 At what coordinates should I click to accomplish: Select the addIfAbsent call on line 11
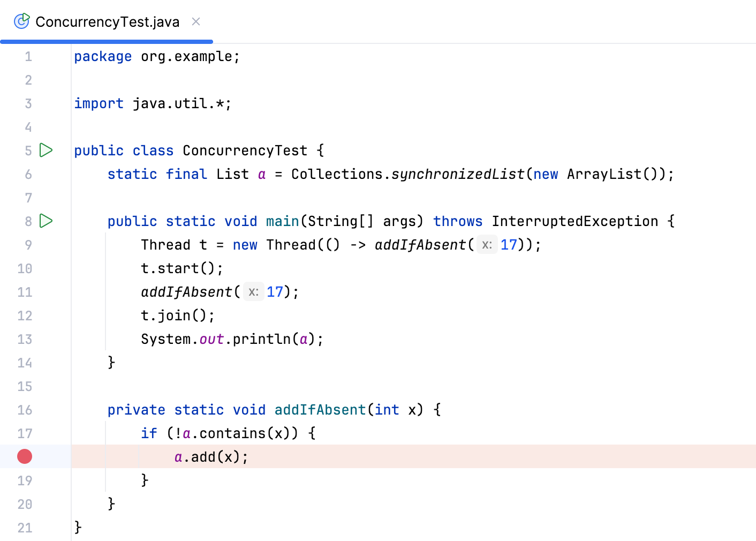(x=186, y=291)
